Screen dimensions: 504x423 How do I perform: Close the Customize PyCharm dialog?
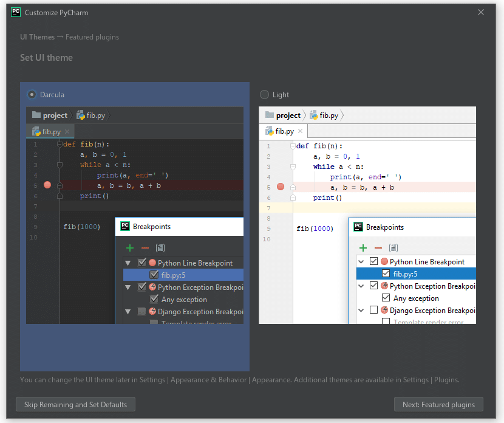[x=481, y=12]
